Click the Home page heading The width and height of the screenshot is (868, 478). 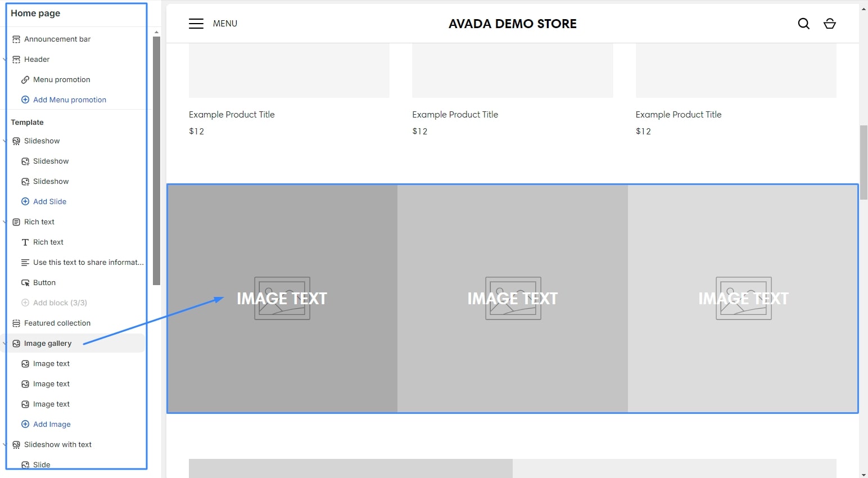(35, 13)
